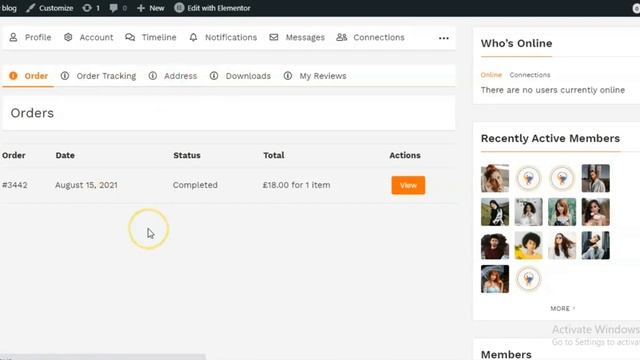The image size is (640, 360).
Task: Click the Profile user icon
Action: 13,37
